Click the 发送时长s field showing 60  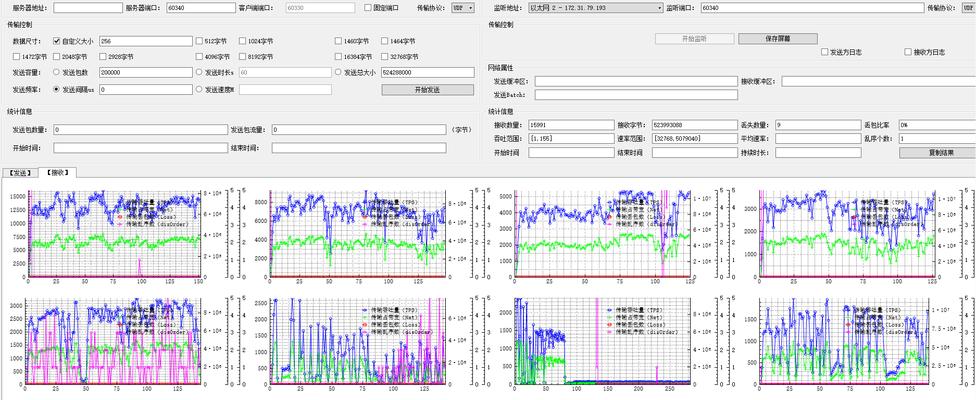click(x=285, y=72)
